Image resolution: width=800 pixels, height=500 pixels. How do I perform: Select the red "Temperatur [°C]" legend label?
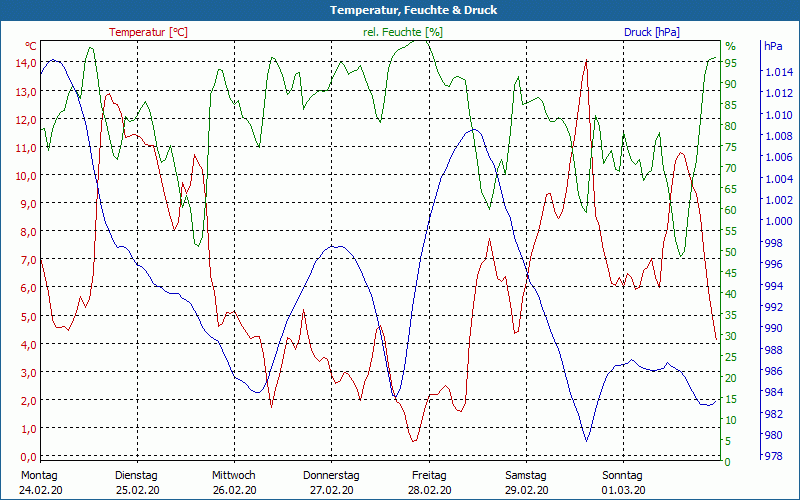(148, 32)
